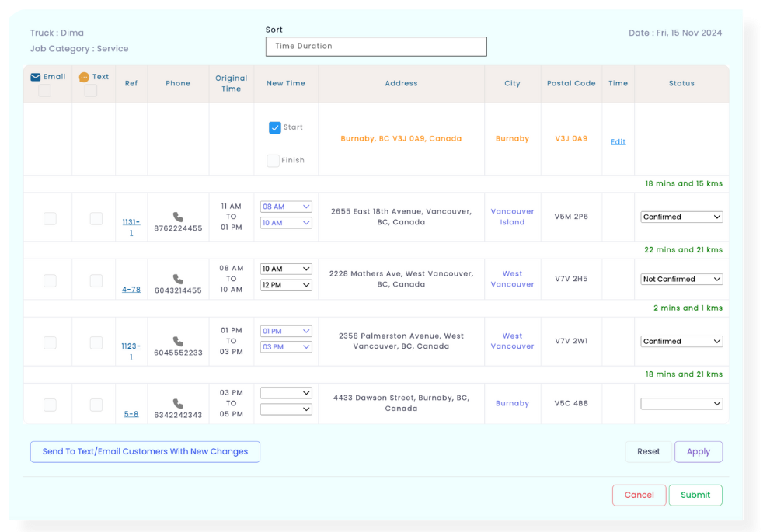Click the Date Fri, 15 Nov 2024 label
Viewport: 777px width, 532px height.
click(x=675, y=33)
